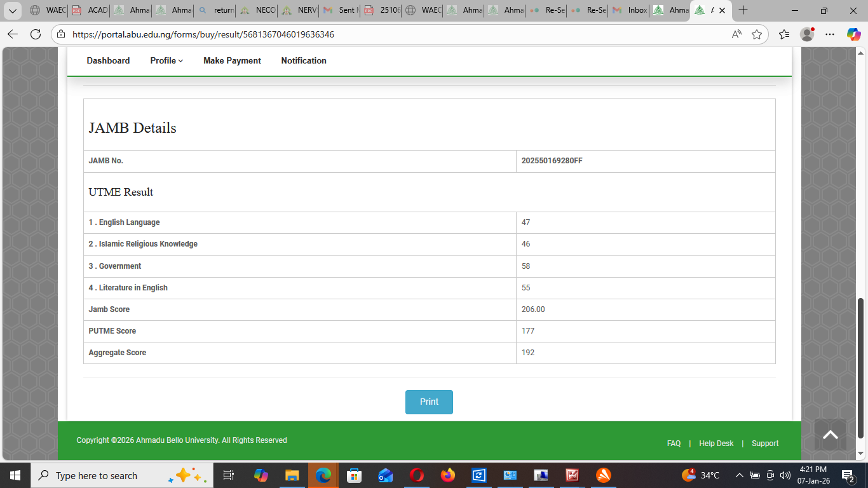Click the FAQ footer link
The width and height of the screenshot is (868, 488).
tap(674, 444)
